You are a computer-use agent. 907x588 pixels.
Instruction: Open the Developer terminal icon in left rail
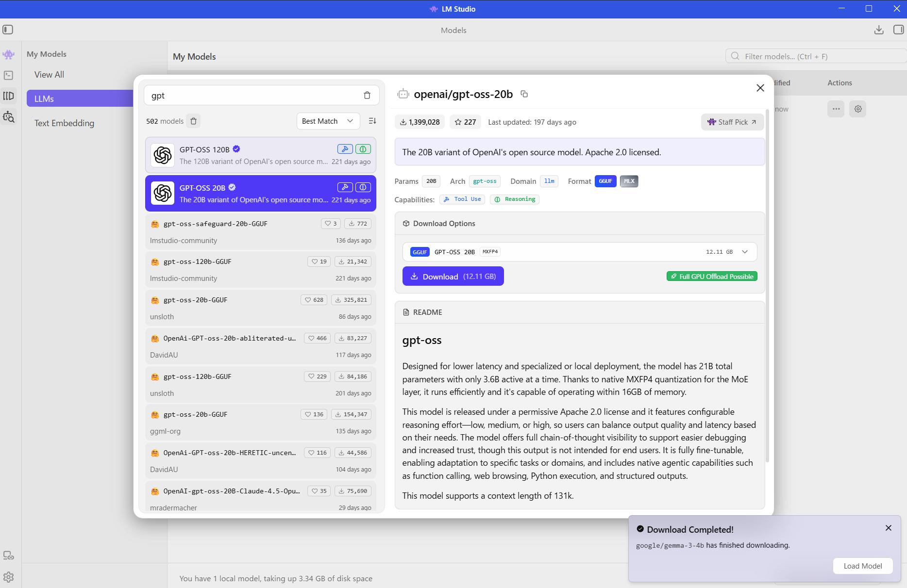pos(8,75)
